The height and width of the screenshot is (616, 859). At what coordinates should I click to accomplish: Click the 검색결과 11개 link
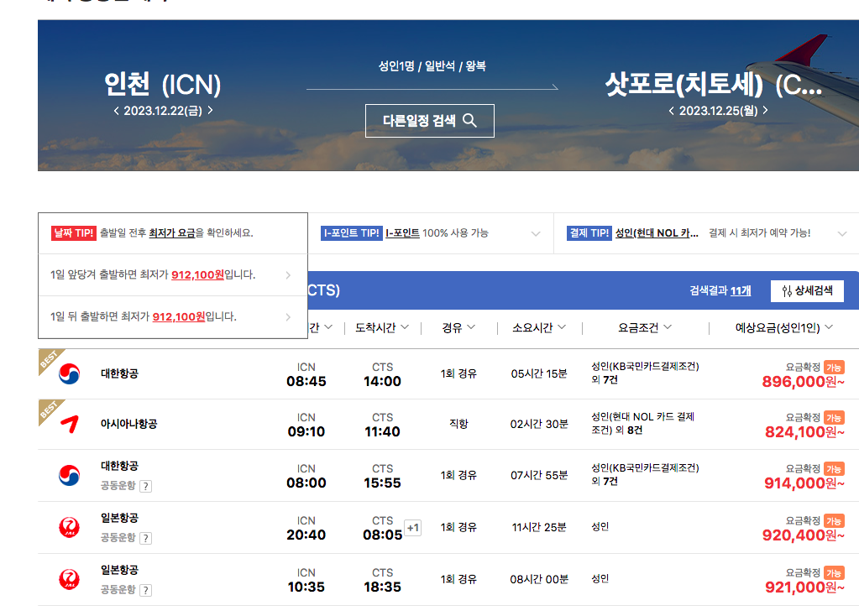[720, 290]
